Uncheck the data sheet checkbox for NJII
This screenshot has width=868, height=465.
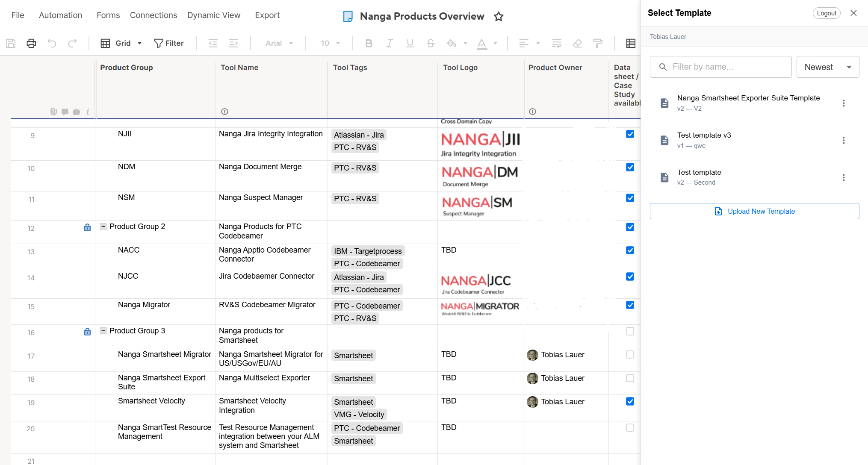(630, 134)
